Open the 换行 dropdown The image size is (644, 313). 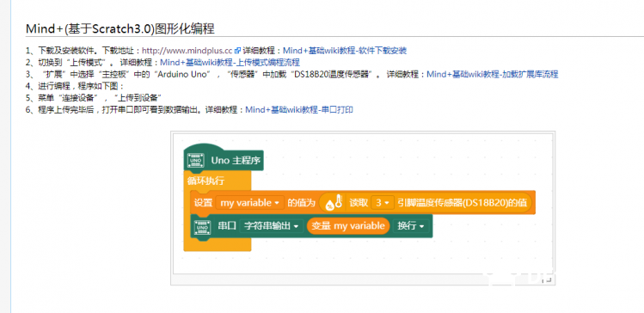point(410,226)
